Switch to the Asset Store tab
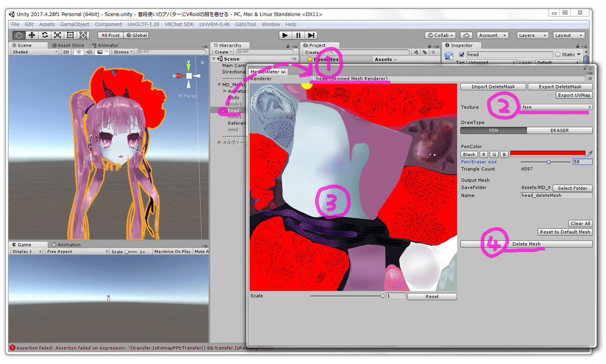The height and width of the screenshot is (364, 606). click(68, 45)
